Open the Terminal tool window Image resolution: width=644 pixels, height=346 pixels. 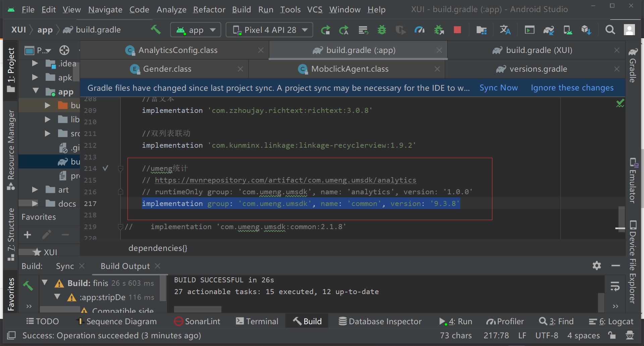257,322
